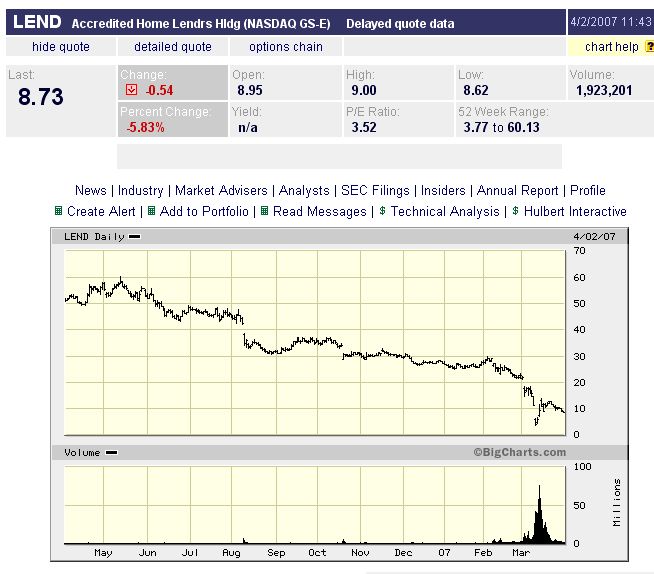
Task: Click the LEND Daily legend line marker
Action: click(x=135, y=237)
